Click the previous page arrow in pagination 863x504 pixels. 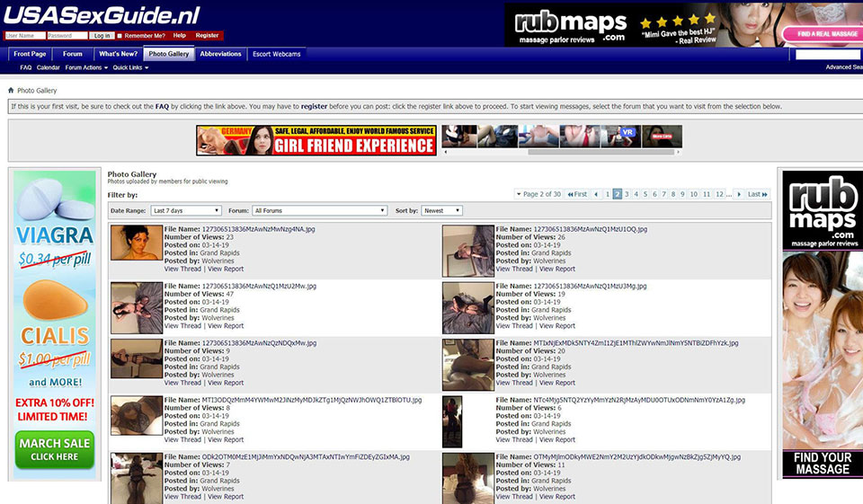coord(597,194)
